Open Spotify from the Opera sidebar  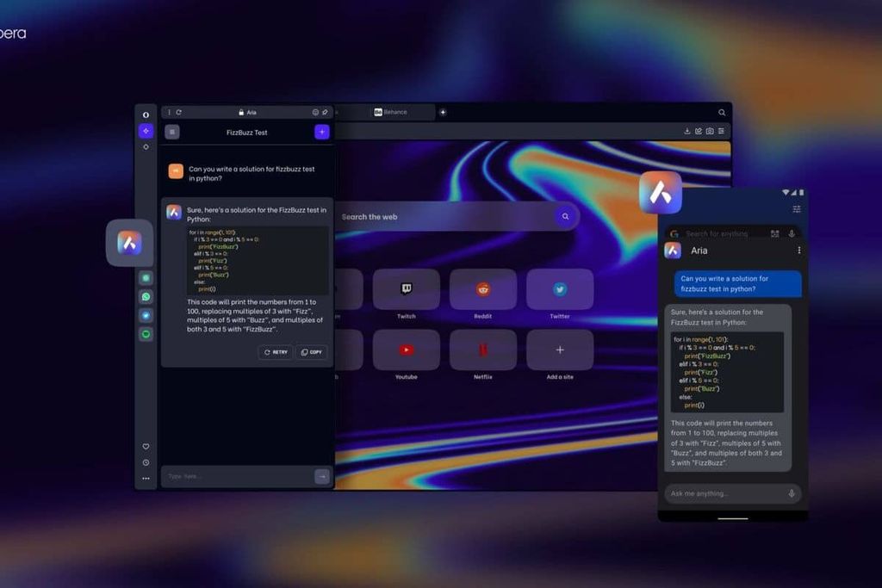click(146, 334)
